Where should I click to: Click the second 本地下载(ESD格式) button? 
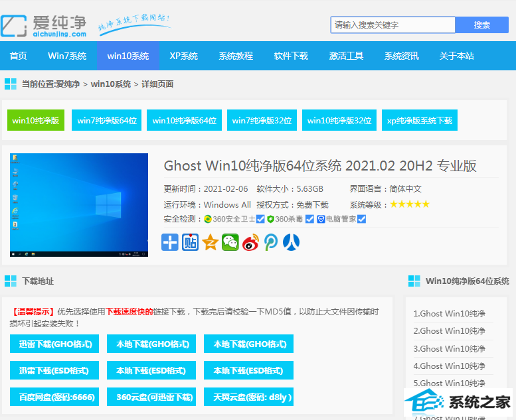[x=248, y=370]
